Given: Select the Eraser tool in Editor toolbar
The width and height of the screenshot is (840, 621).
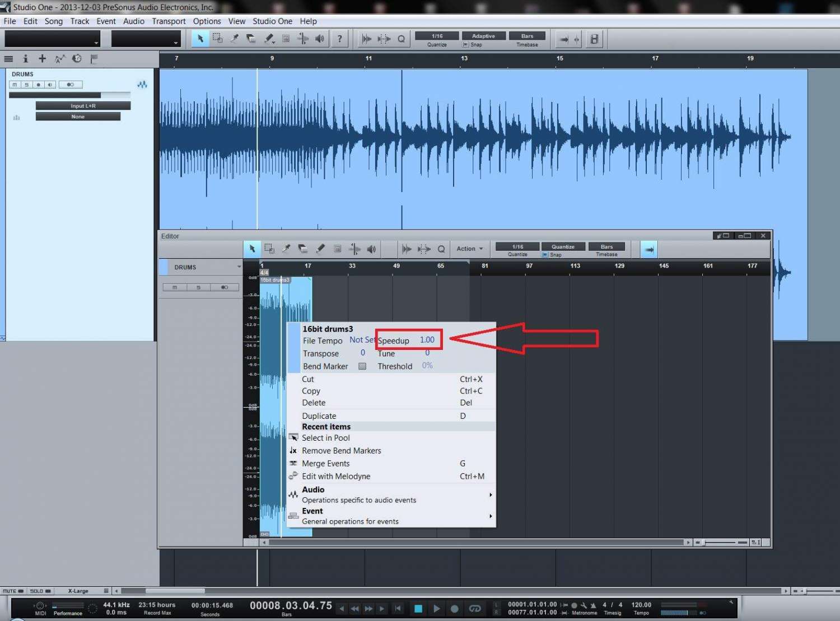Looking at the screenshot, I should (303, 249).
